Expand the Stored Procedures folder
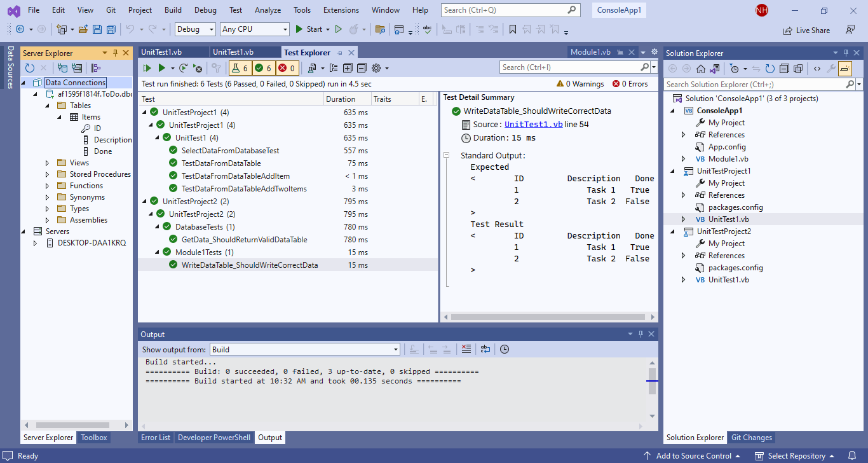Screen dimensions: 868x463 (48, 174)
